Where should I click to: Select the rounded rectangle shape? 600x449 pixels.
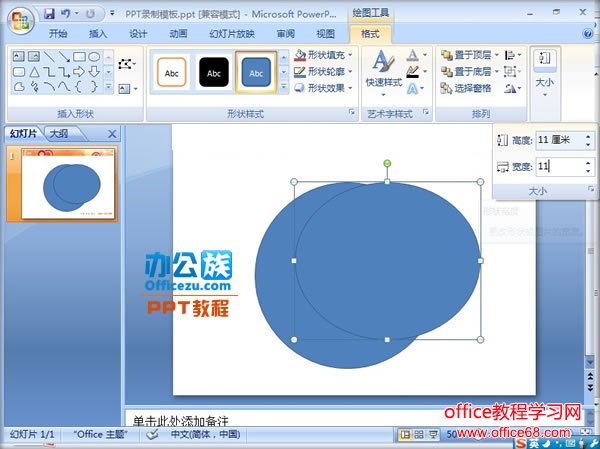coord(19,72)
